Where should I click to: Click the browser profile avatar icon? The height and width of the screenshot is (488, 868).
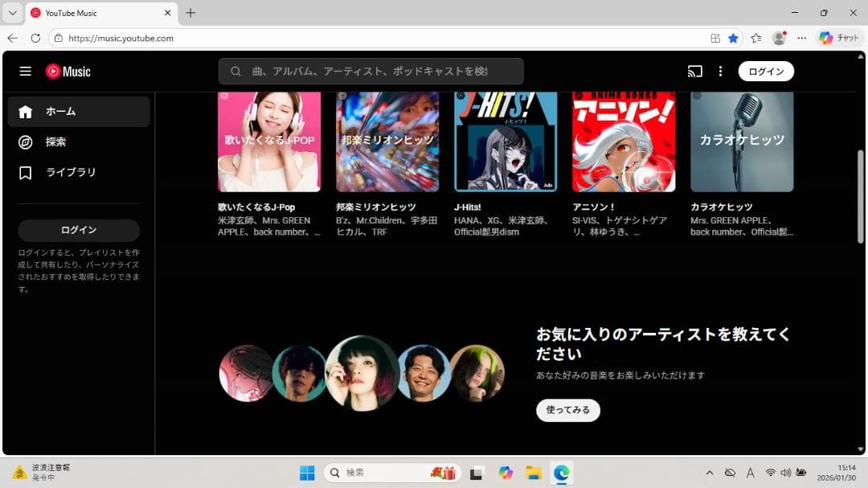[x=780, y=38]
